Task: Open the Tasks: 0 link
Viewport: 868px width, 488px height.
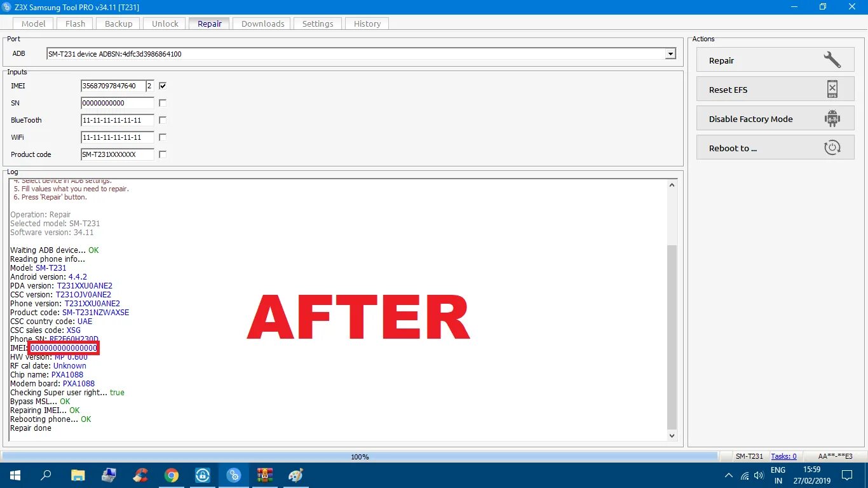Action: point(783,456)
